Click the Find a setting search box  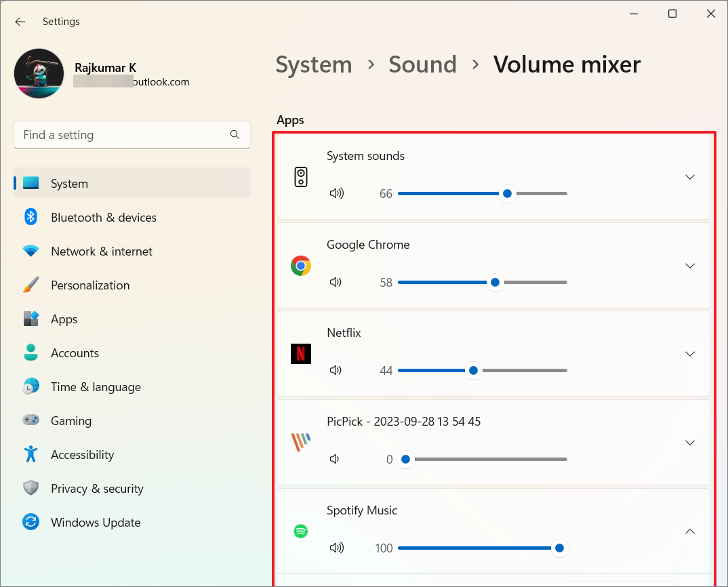[x=132, y=135]
